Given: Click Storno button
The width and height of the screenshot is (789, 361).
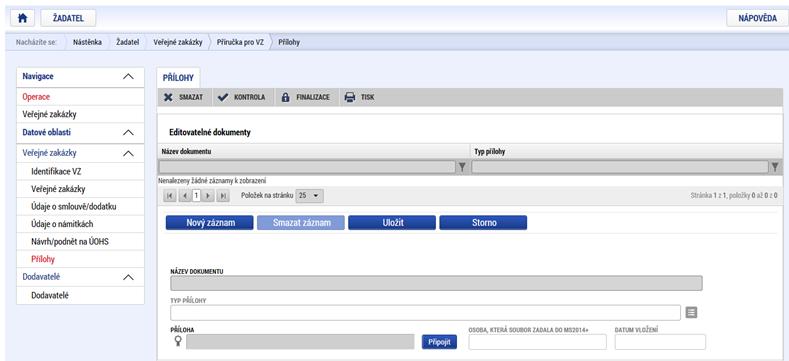Looking at the screenshot, I should tap(483, 223).
